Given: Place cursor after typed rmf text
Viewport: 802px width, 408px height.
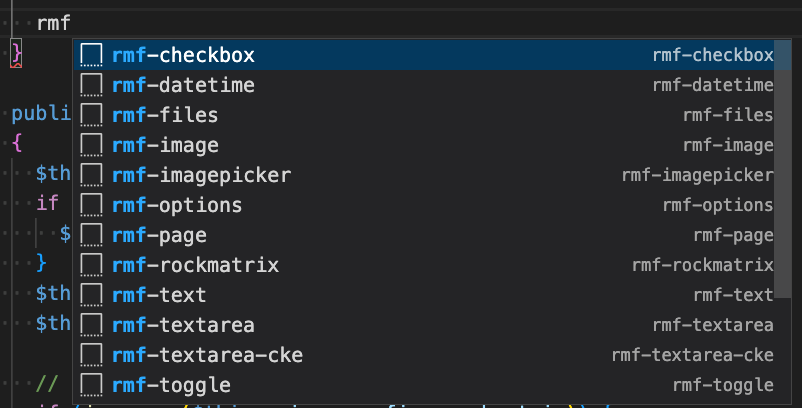Looking at the screenshot, I should (71, 22).
